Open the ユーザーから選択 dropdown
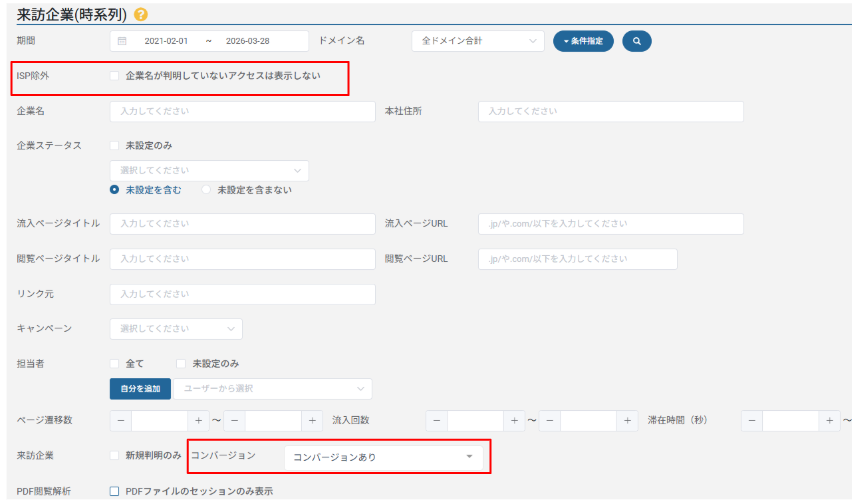 click(x=272, y=388)
